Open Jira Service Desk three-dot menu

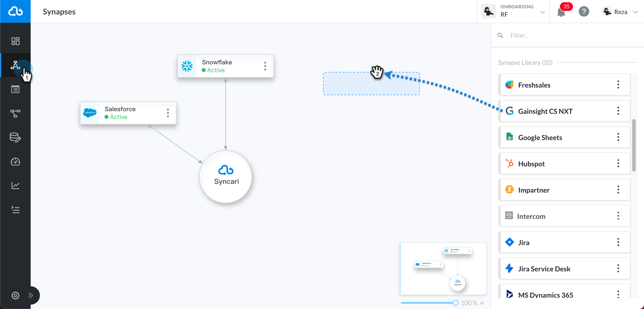click(x=618, y=269)
